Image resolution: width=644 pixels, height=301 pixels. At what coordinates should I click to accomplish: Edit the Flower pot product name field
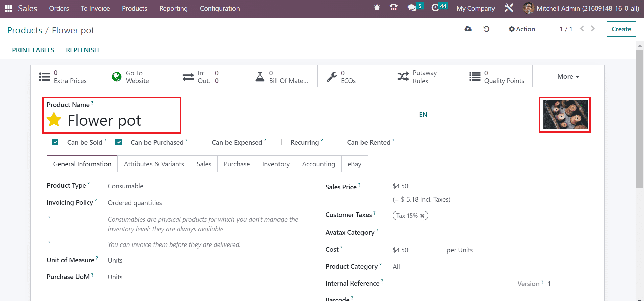[104, 120]
